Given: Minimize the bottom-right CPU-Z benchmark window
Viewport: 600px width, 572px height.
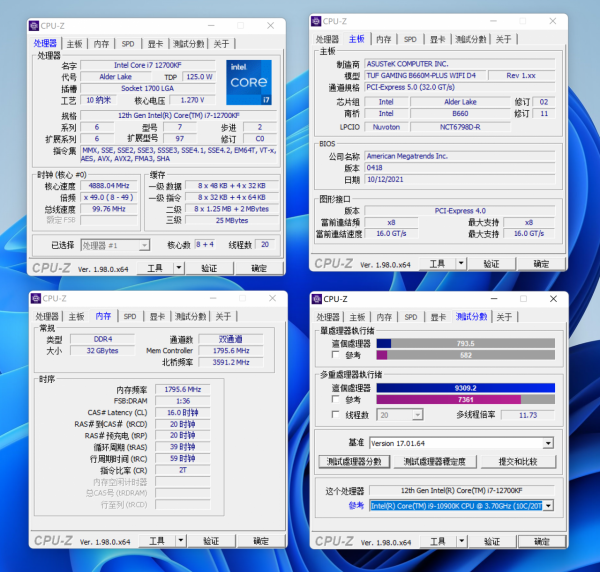Looking at the screenshot, I should (494, 299).
